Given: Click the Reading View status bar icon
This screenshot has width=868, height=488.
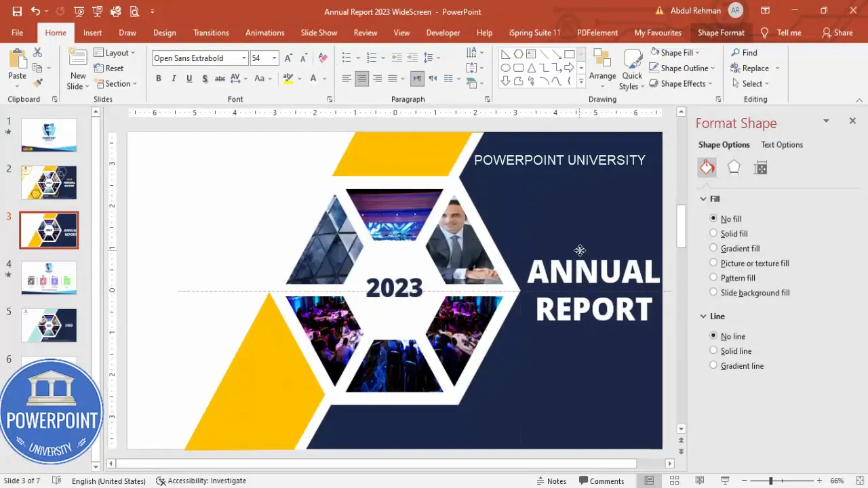Looking at the screenshot, I should point(699,481).
